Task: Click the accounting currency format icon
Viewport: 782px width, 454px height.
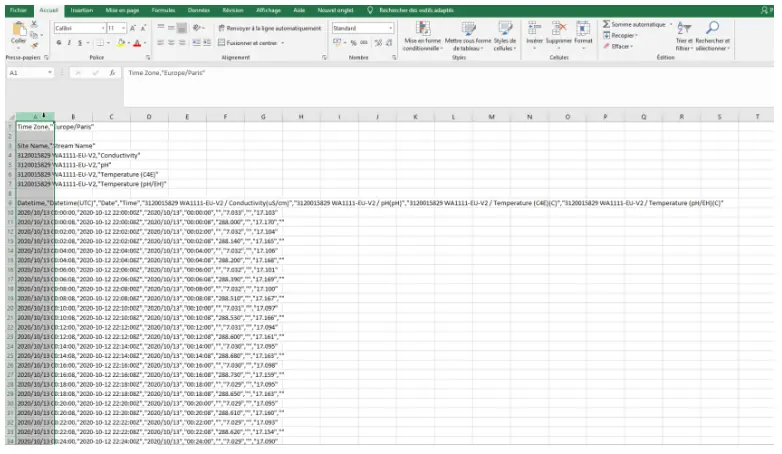Action: tap(337, 43)
